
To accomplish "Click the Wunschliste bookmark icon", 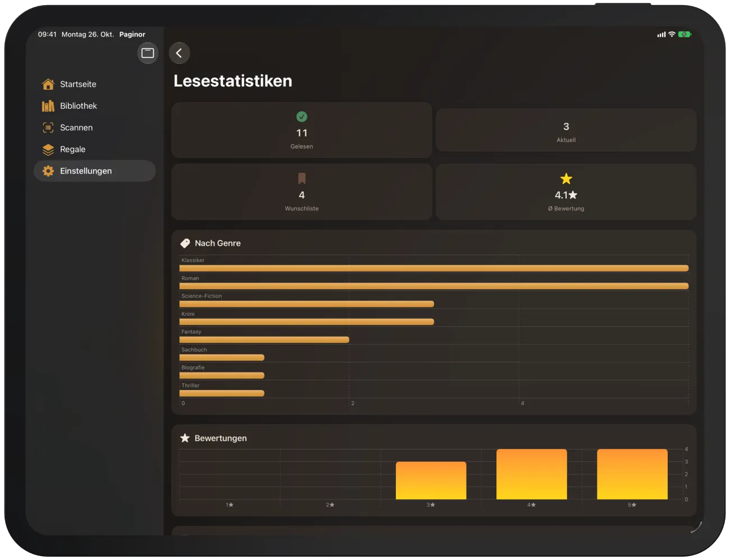I will click(x=302, y=178).
